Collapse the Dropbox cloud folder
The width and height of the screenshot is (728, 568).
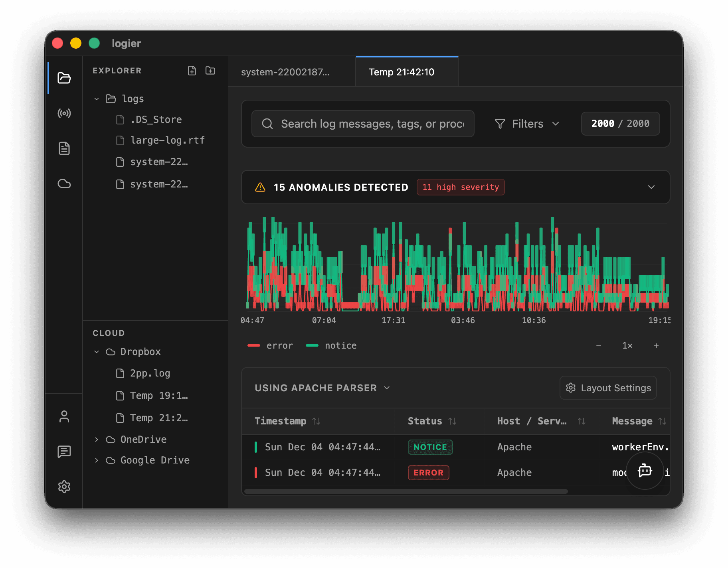click(96, 352)
